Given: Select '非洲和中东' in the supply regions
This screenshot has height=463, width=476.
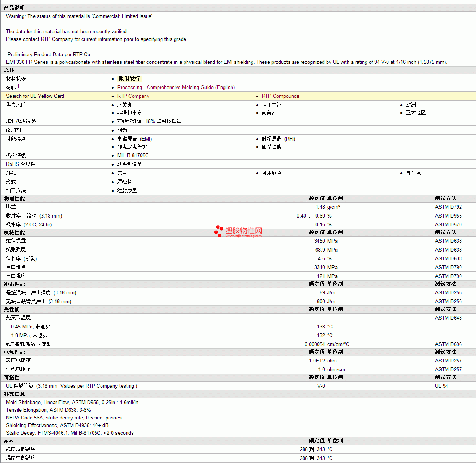Looking at the screenshot, I should click(x=130, y=112).
